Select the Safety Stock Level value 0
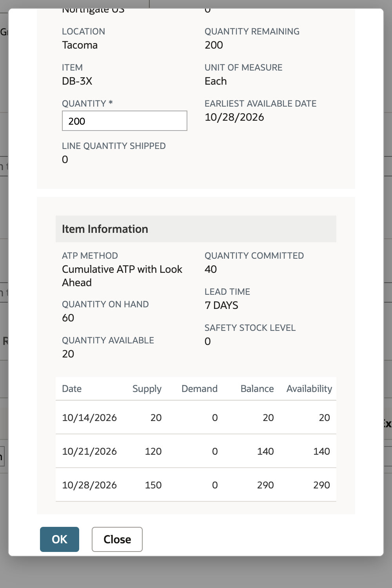 pos(208,341)
